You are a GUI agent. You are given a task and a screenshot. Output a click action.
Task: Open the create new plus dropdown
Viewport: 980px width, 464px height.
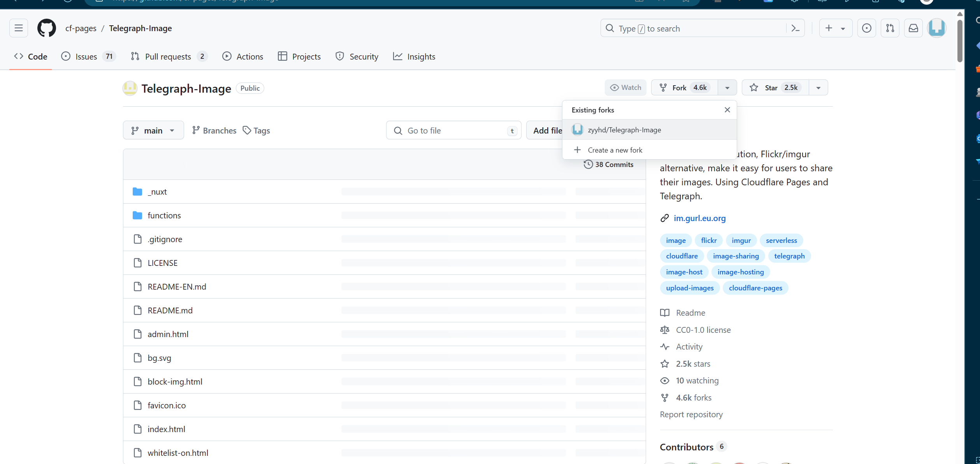[x=835, y=28]
